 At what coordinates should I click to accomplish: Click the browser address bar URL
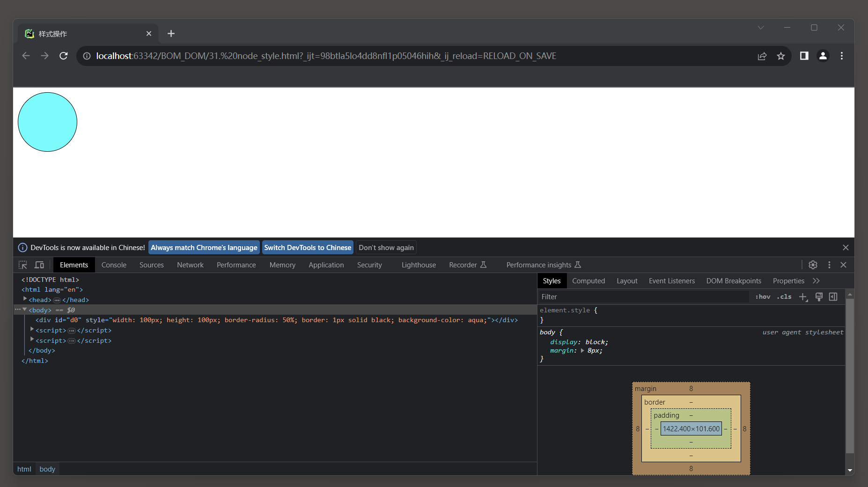tap(326, 56)
